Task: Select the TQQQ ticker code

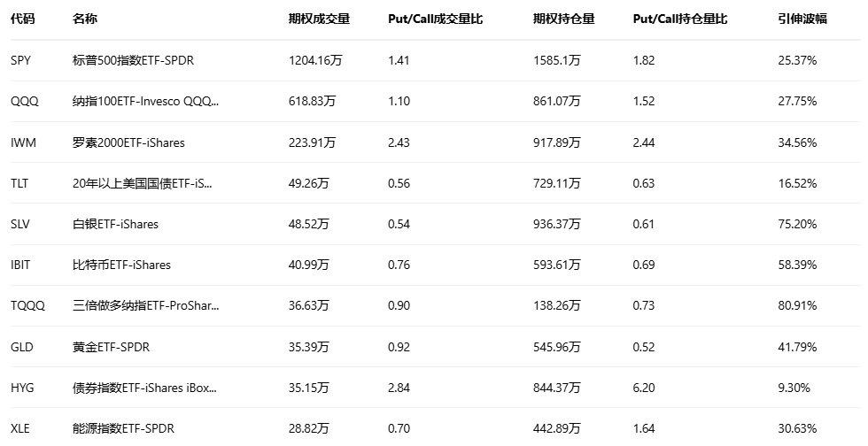Action: 27,305
